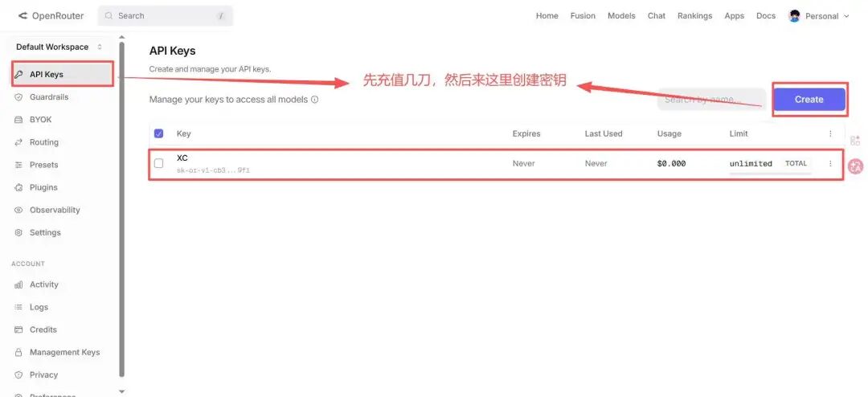Open the Routing sidebar page

click(x=43, y=142)
